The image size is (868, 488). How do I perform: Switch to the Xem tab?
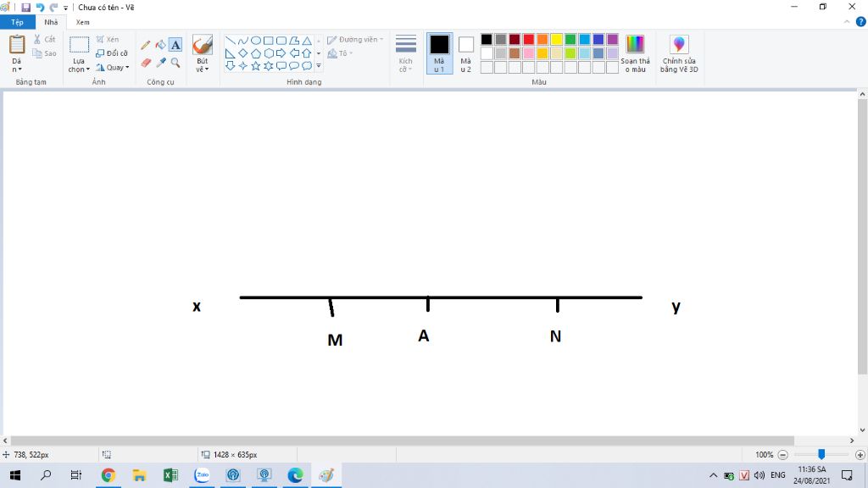click(x=82, y=22)
